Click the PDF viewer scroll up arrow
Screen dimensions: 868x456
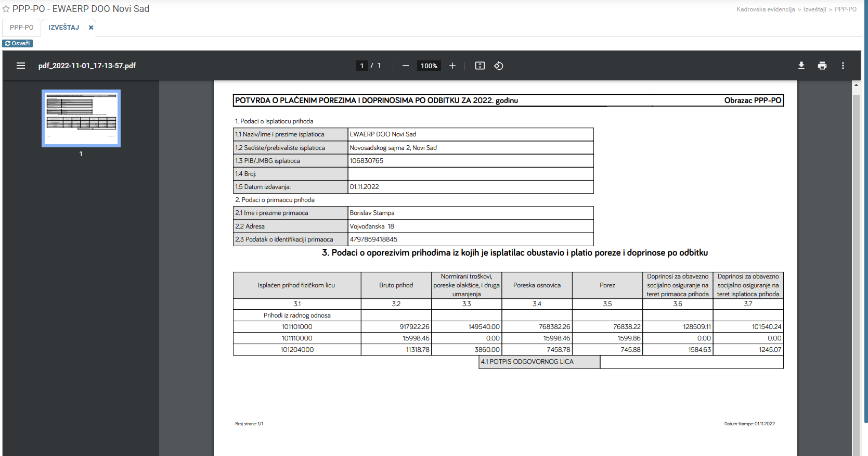tap(856, 85)
